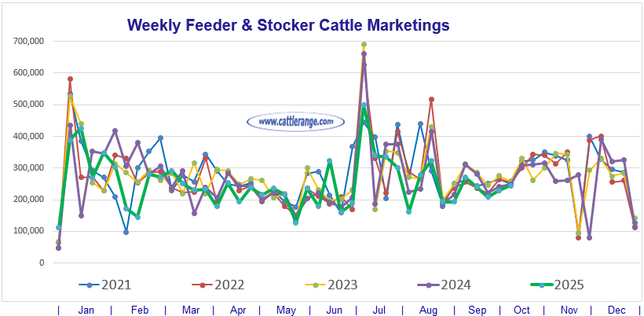This screenshot has width=644, height=316.
Task: Click the 2023 legend line marker
Action: point(317,285)
